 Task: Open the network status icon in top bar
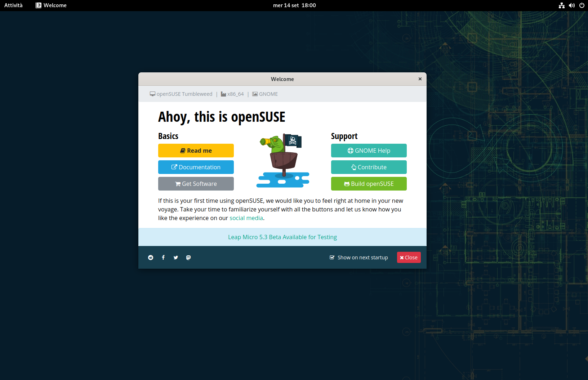(562, 5)
